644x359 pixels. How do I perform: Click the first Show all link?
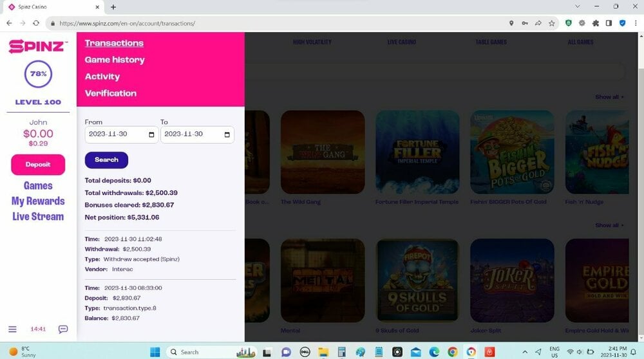click(609, 97)
